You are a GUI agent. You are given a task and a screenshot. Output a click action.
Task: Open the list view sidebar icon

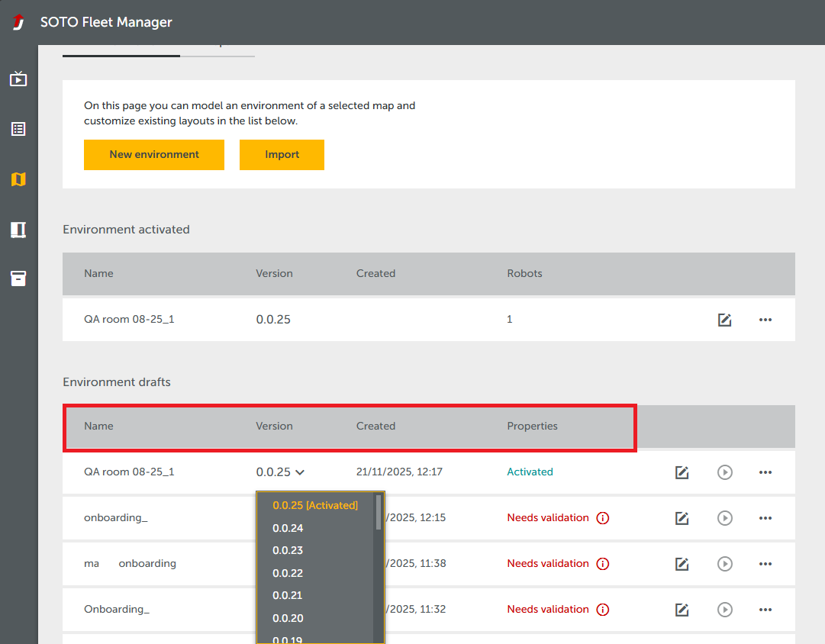click(x=18, y=129)
